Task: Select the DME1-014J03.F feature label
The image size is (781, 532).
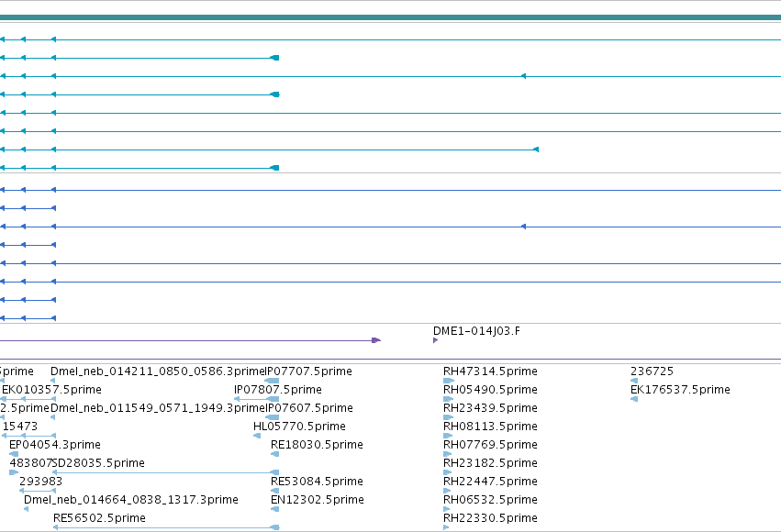Action: [x=476, y=331]
